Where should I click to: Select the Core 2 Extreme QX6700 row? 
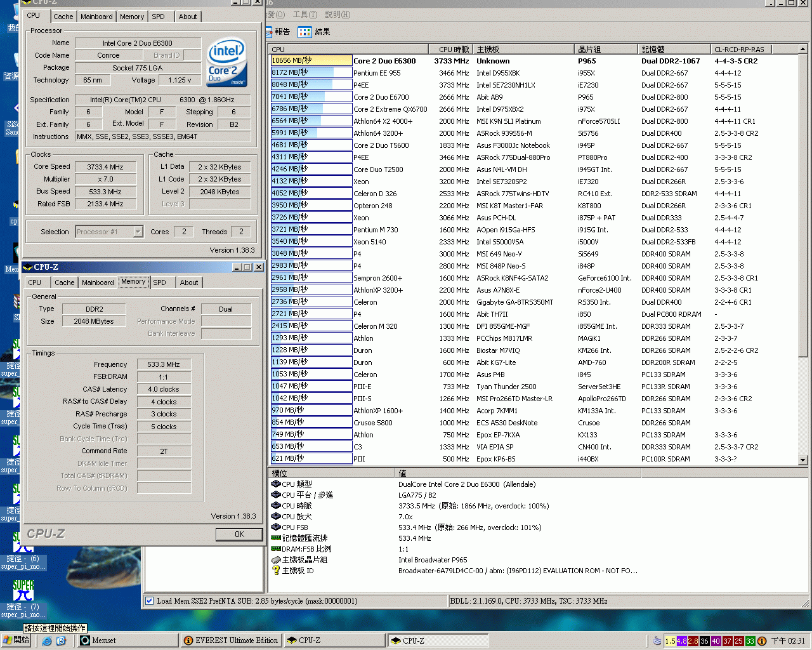coord(534,109)
